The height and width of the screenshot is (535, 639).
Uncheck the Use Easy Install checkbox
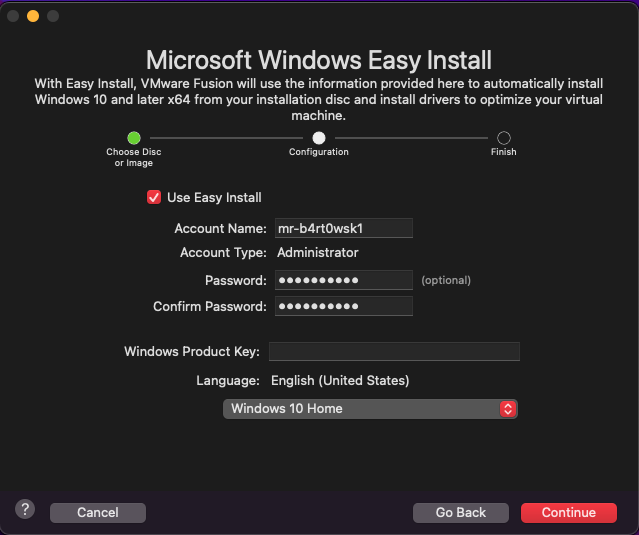(x=154, y=197)
